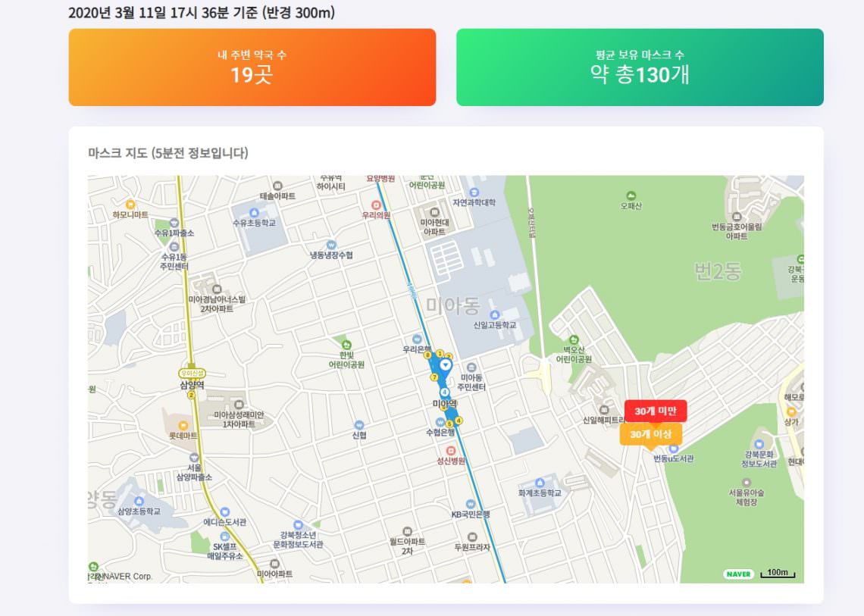Screen dimensions: 864x616
Task: Click the 우리은행 bank icon on map
Action: pyautogui.click(x=417, y=339)
